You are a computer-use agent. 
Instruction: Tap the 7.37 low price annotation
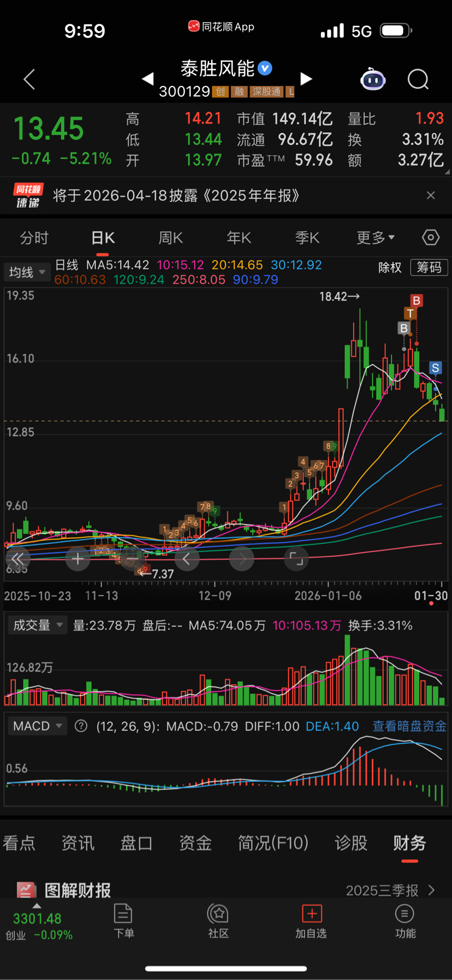[x=157, y=573]
